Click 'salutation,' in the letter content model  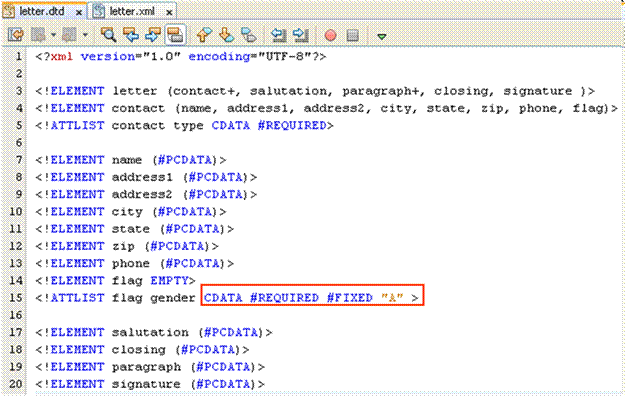pyautogui.click(x=291, y=91)
